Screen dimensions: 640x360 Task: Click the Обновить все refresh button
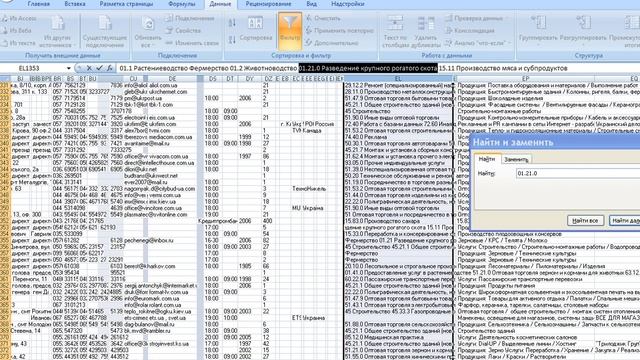(x=148, y=32)
